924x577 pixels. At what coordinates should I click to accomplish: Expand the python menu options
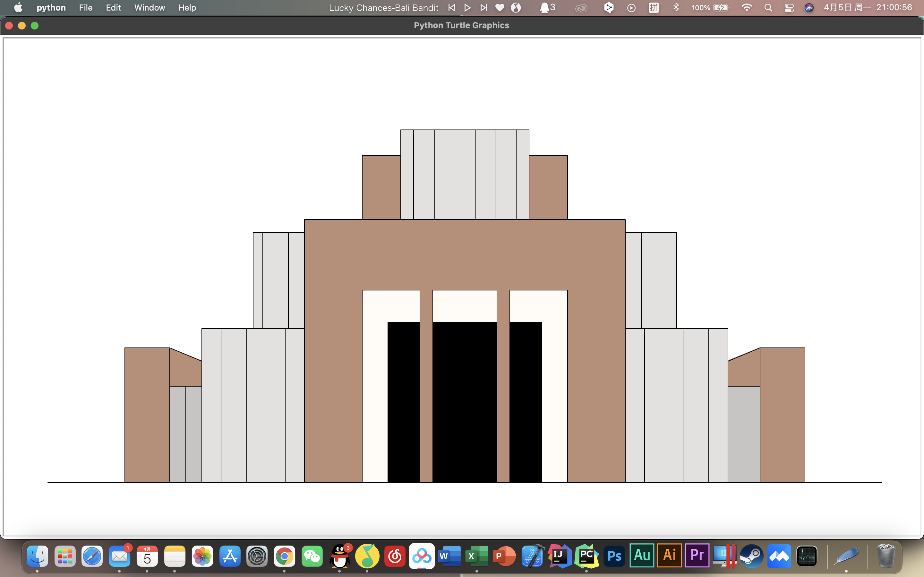click(x=51, y=7)
